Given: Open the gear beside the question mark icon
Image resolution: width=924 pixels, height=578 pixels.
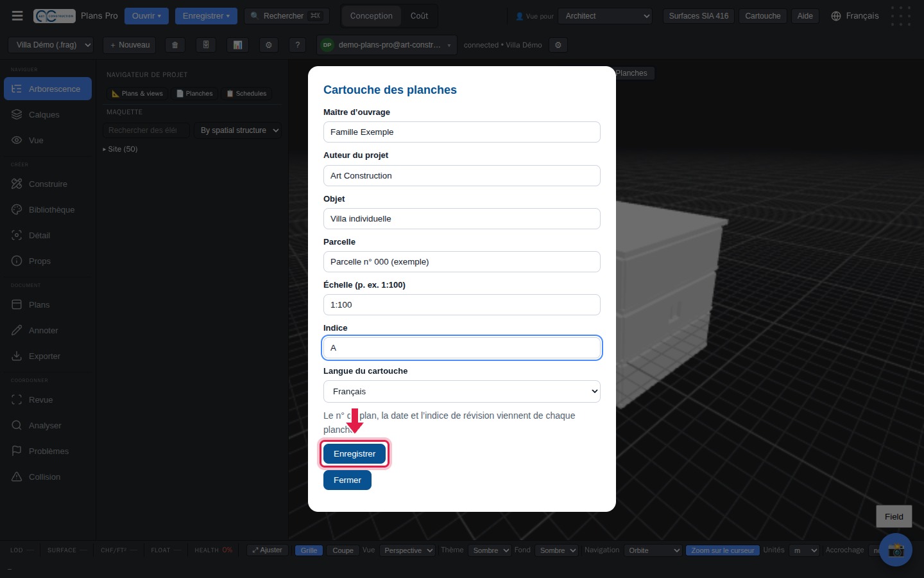Looking at the screenshot, I should point(269,45).
